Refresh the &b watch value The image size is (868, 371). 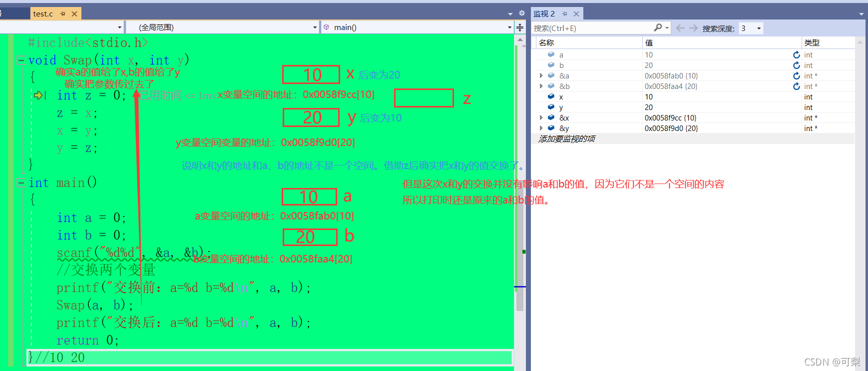tap(797, 86)
